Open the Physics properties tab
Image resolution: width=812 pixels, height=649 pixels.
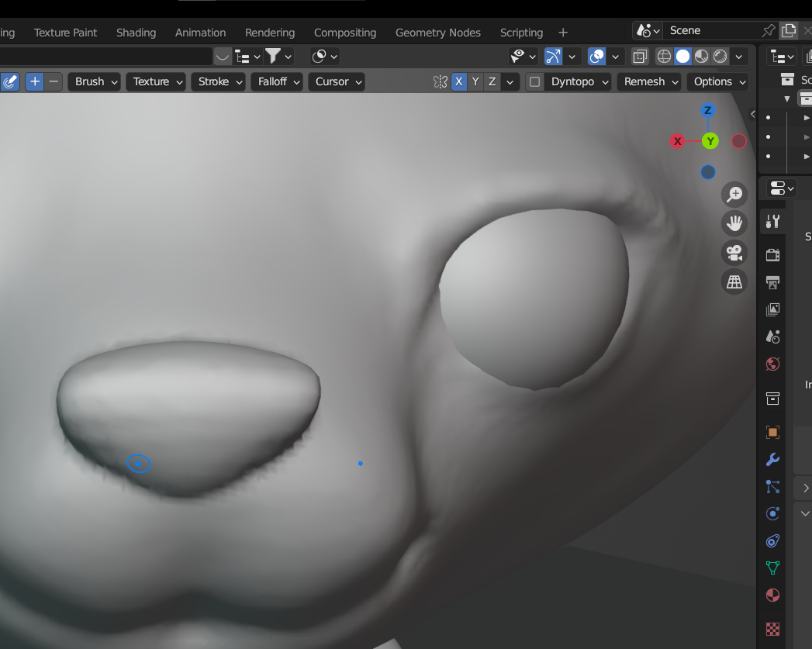click(x=772, y=513)
